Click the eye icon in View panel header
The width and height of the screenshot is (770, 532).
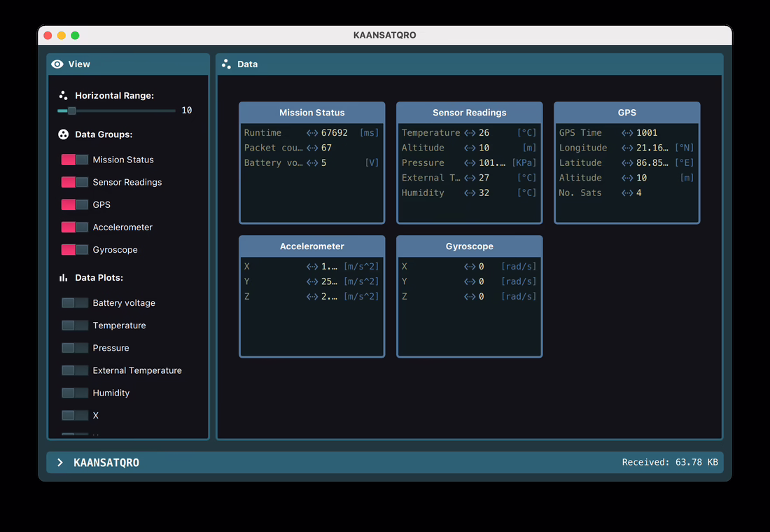(x=57, y=64)
